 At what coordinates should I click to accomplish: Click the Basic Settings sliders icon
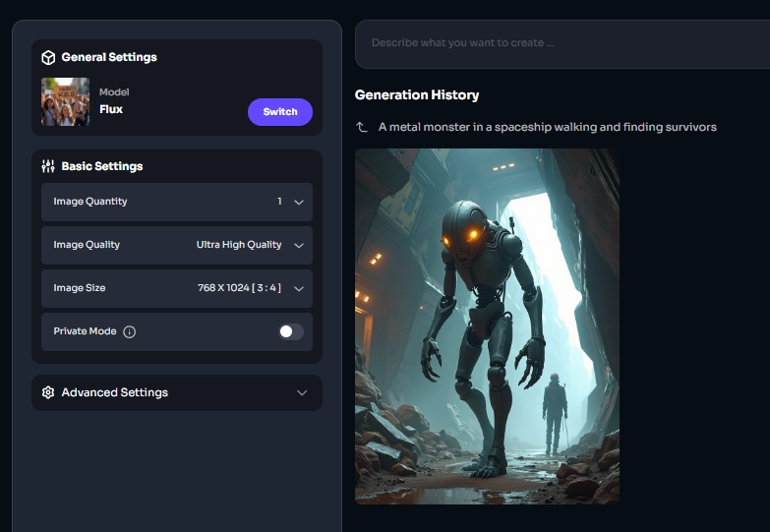48,166
